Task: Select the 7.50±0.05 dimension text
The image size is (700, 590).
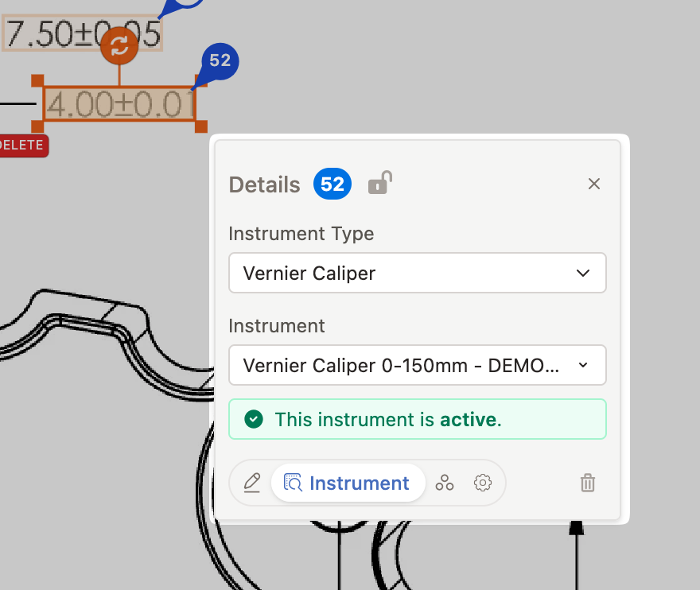Action: 82,33
